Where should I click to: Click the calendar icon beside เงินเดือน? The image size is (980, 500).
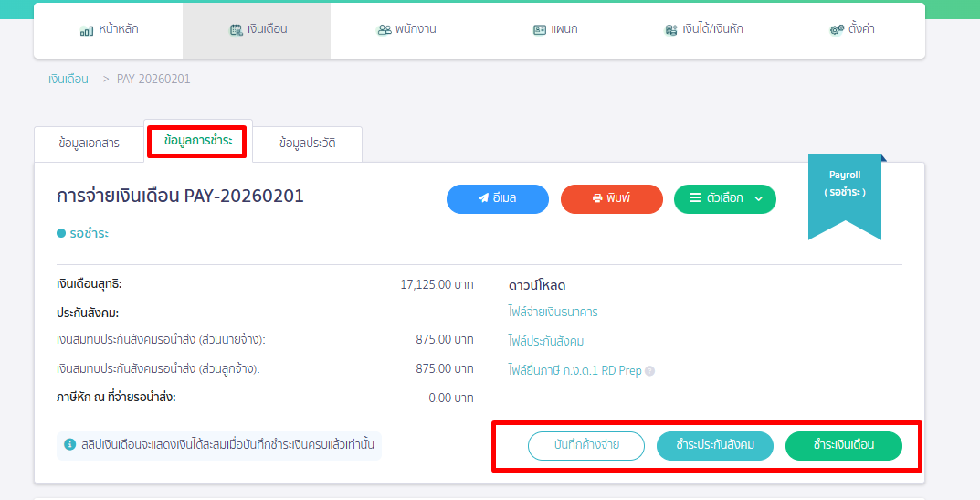[237, 30]
